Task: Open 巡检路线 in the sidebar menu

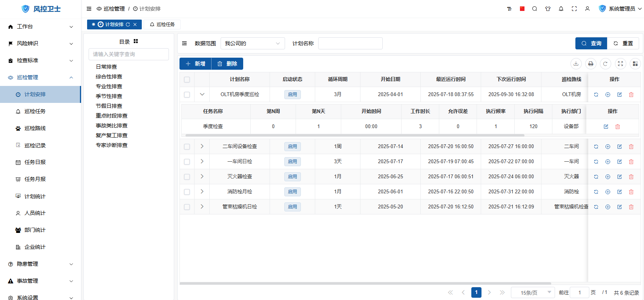Action: click(35, 128)
